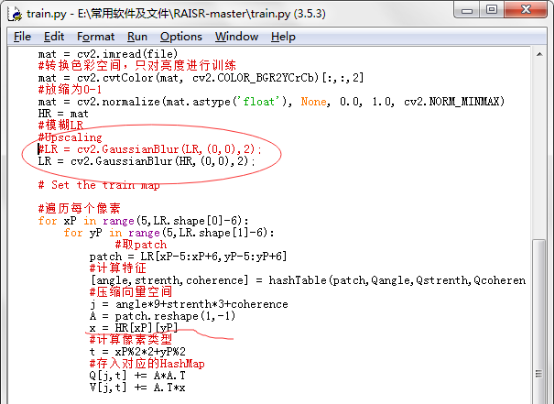Click the 'Q[j,t] += A*A.T' line
Screen dimensions: 554x404
click(x=137, y=375)
